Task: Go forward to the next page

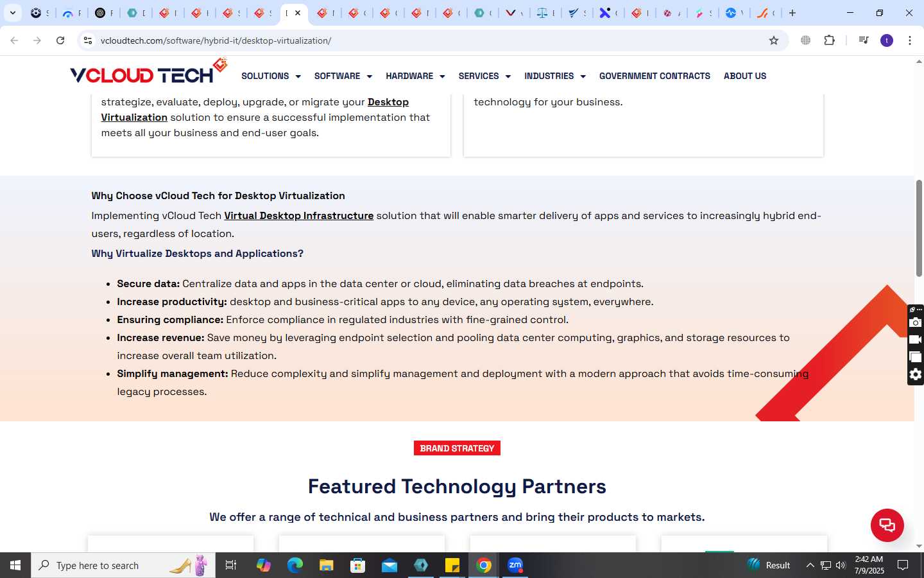Action: [x=37, y=40]
